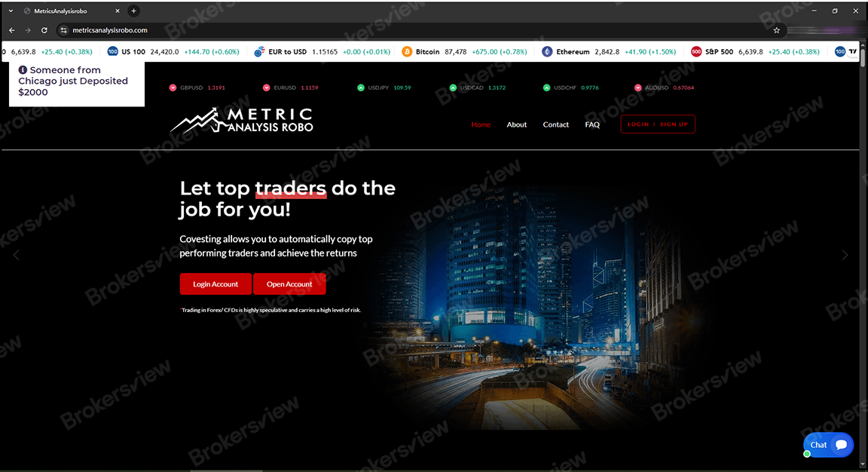Screen dimensions: 868x472
Task: Open the Chat widget button
Action: (x=829, y=445)
